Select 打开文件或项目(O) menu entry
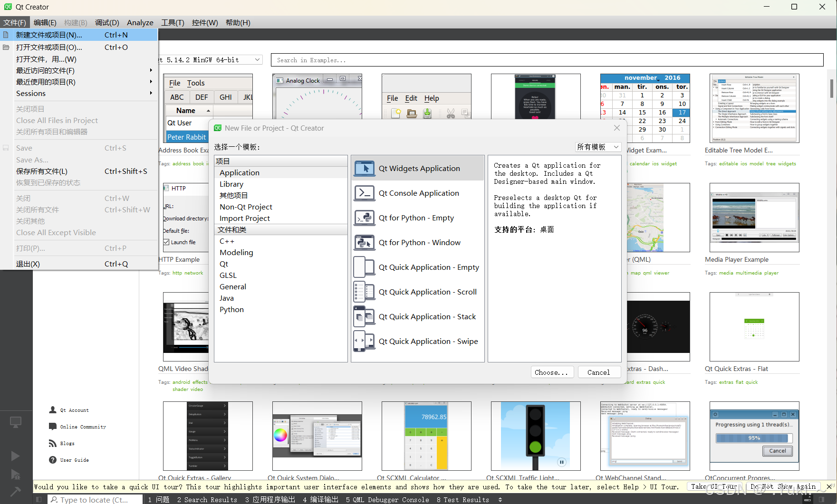 (79, 47)
